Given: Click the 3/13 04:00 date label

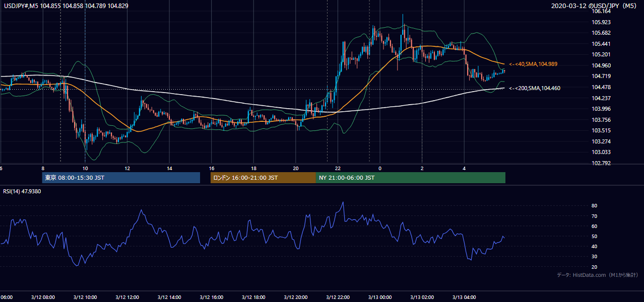Looking at the screenshot, I should click(464, 297).
